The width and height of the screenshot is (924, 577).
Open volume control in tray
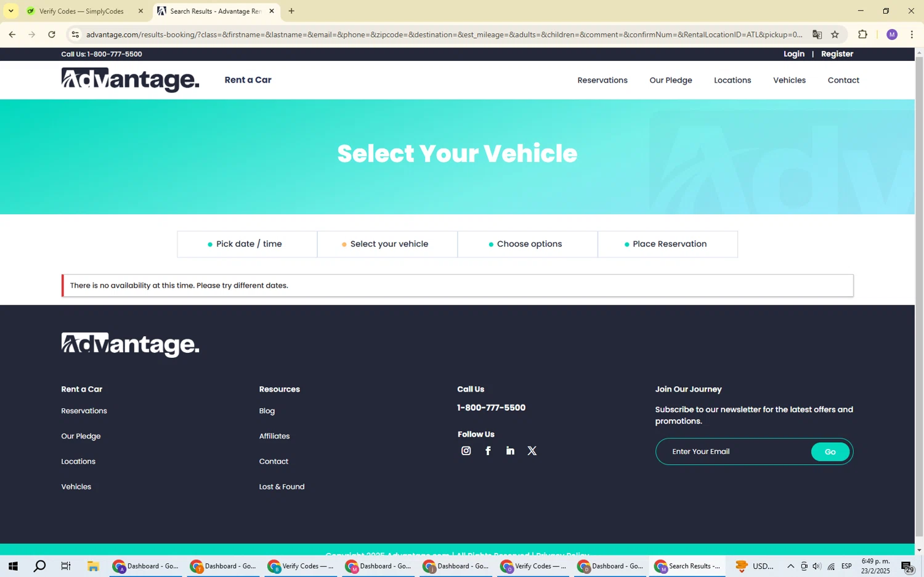(x=817, y=566)
